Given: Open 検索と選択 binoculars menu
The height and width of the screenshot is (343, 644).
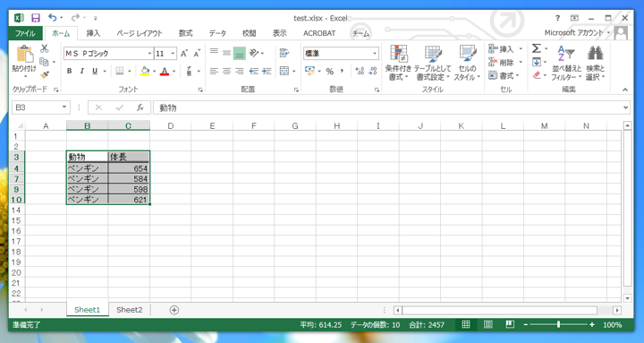Looking at the screenshot, I should coord(595,63).
